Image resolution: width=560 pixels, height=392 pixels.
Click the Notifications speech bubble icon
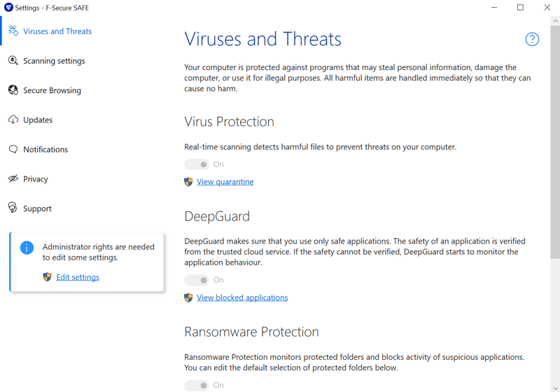pyautogui.click(x=13, y=149)
